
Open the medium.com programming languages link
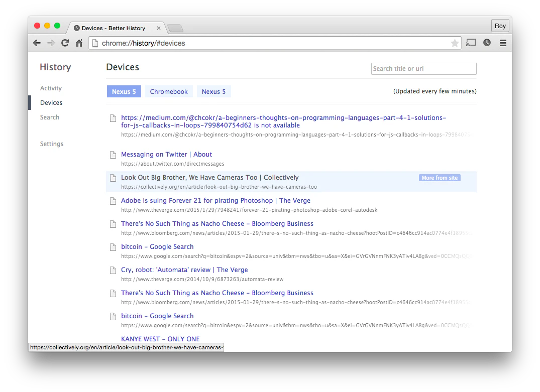coord(283,121)
